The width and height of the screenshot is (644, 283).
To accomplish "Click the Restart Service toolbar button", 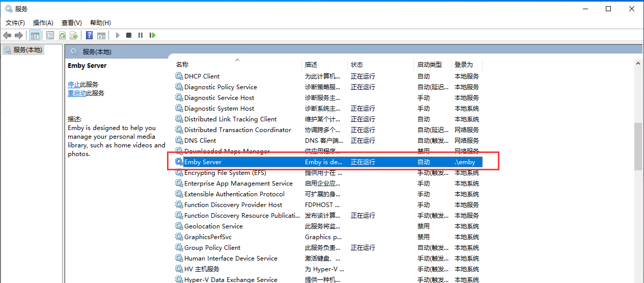I will pyautogui.click(x=152, y=35).
